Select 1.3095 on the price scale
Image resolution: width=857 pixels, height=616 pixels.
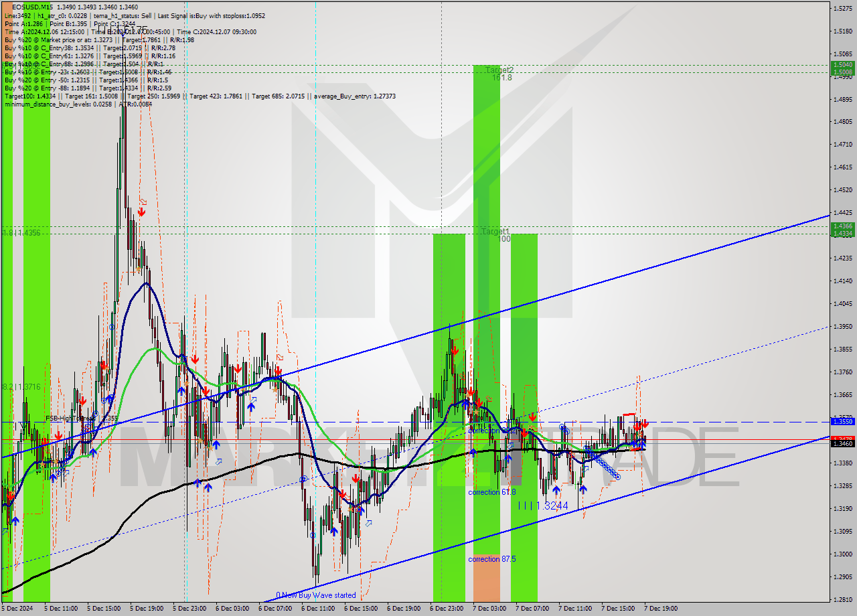click(x=842, y=531)
